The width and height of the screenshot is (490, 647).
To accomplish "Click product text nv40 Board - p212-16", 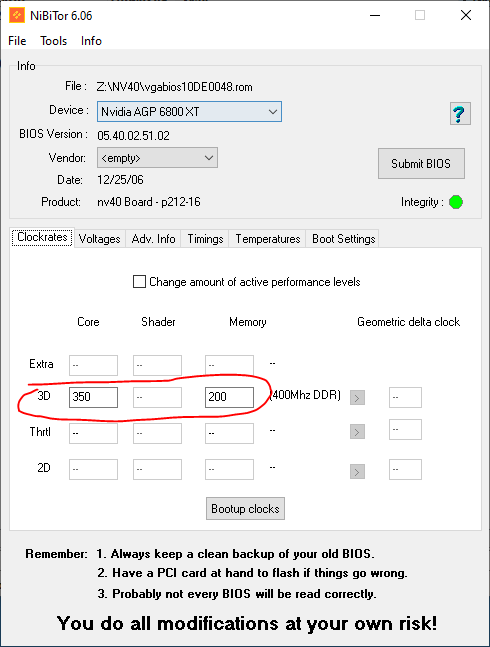I will pyautogui.click(x=149, y=202).
